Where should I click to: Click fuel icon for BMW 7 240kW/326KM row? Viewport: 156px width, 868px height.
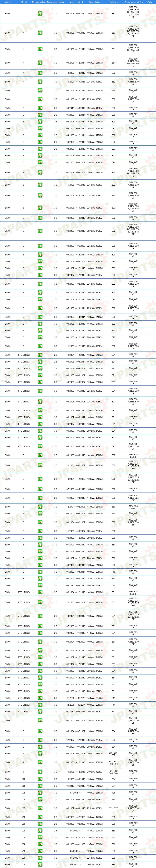pos(40,772)
